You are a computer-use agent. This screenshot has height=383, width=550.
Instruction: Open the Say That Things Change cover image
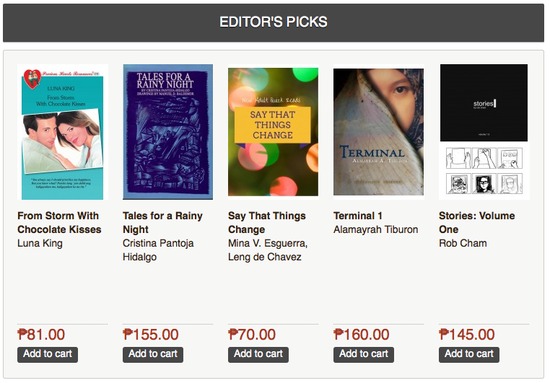(273, 132)
